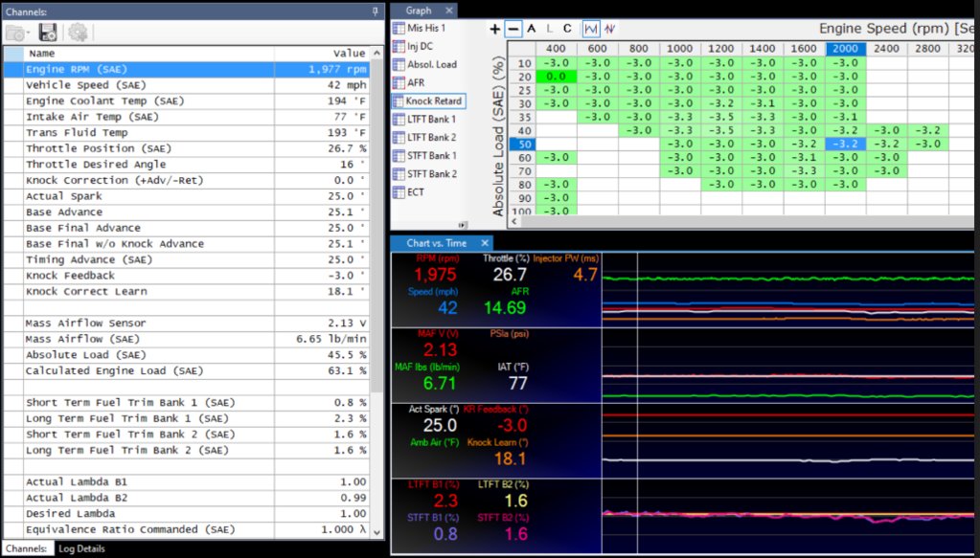Click the channel list scroll-down arrow
Viewport: 980px width, 558px height.
click(x=376, y=532)
